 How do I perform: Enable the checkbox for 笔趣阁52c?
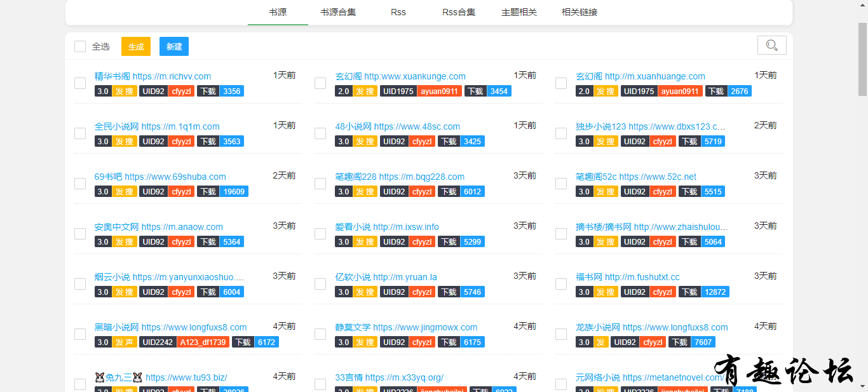(x=561, y=184)
